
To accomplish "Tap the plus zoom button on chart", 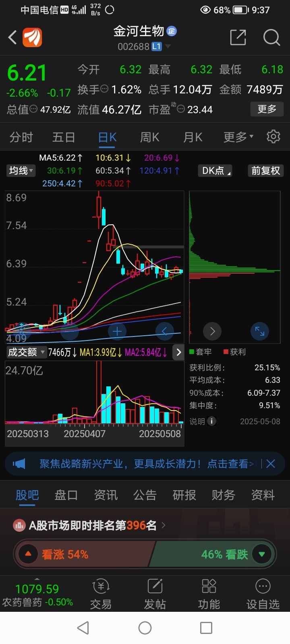I will (117, 331).
